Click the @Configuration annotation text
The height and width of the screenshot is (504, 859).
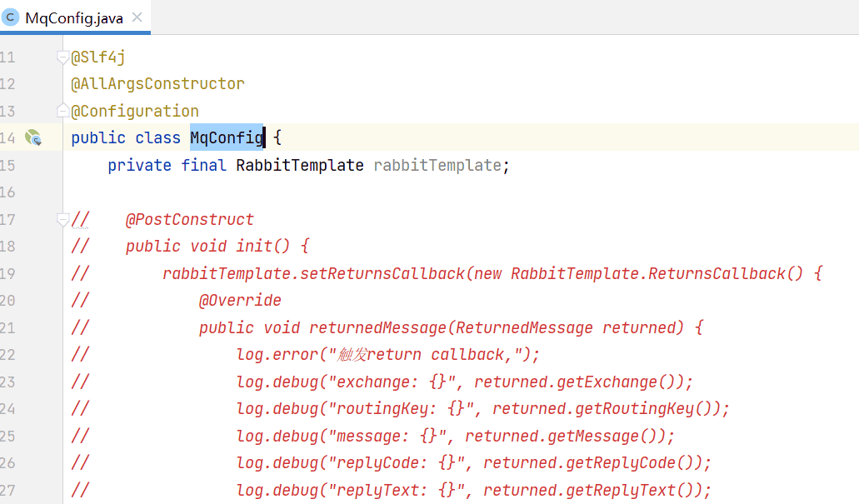coord(135,111)
